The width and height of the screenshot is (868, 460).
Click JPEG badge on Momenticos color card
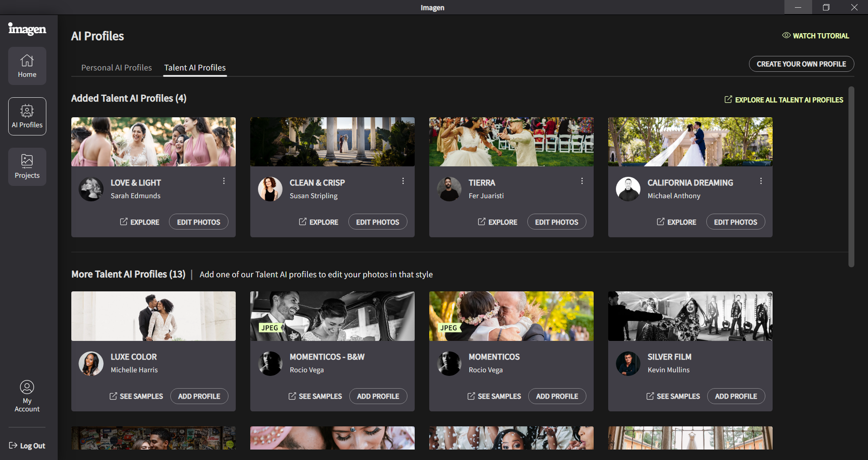(449, 328)
